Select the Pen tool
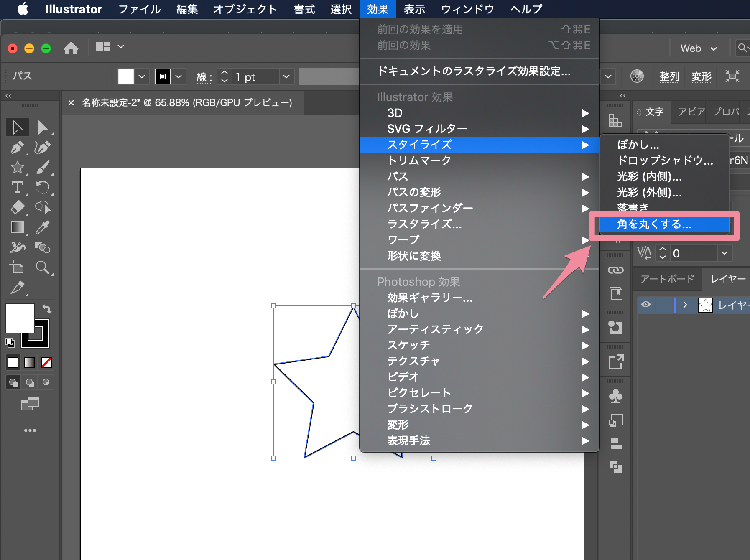The width and height of the screenshot is (750, 560). 17,147
